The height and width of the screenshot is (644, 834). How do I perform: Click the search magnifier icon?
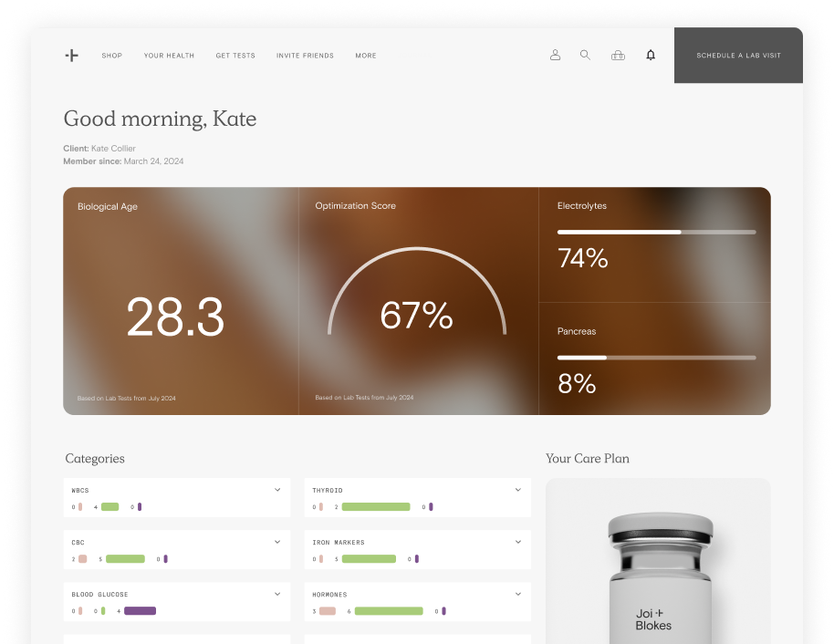[x=585, y=56]
